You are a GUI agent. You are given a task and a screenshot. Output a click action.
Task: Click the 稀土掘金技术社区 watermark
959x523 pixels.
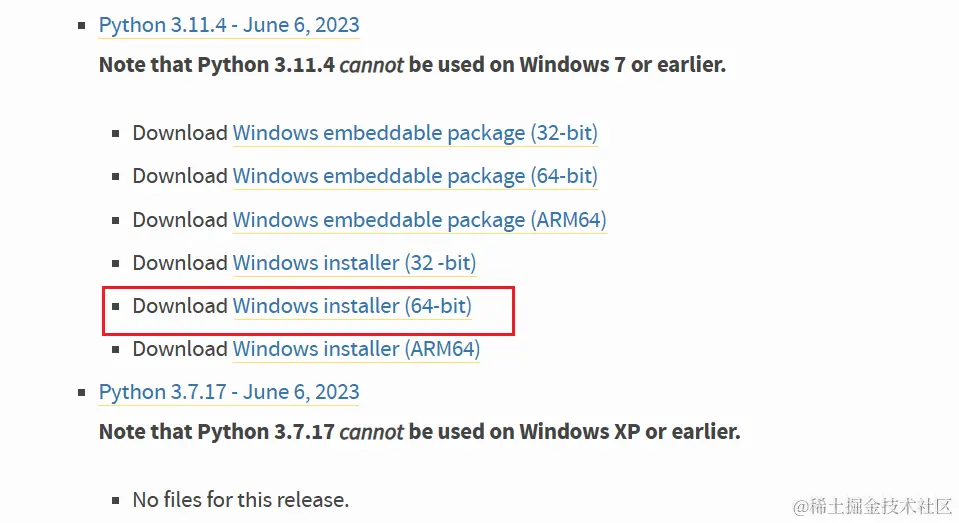tap(871, 506)
